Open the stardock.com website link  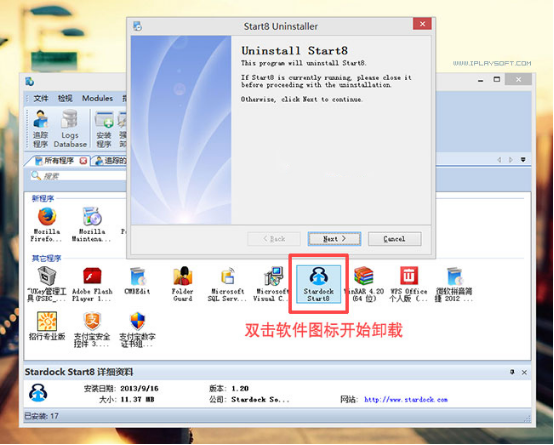(406, 400)
